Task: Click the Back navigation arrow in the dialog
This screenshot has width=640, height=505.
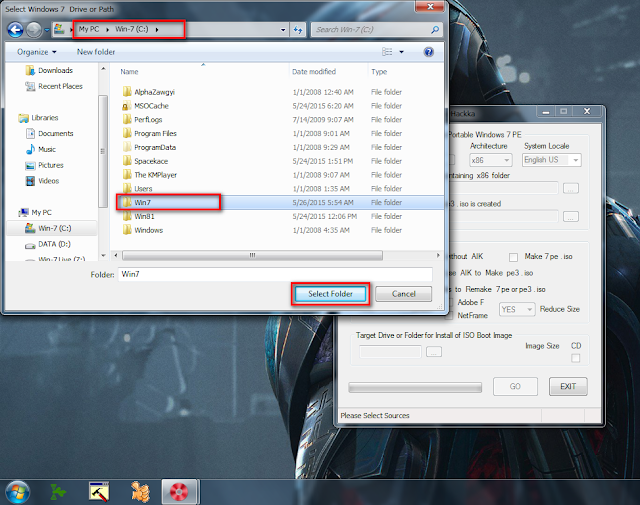Action: [15, 30]
